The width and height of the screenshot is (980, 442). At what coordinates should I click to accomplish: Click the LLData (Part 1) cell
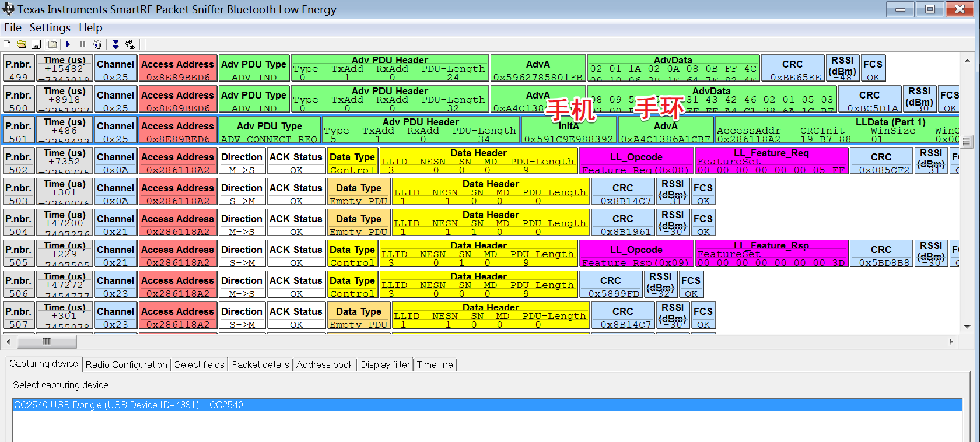pyautogui.click(x=837, y=130)
